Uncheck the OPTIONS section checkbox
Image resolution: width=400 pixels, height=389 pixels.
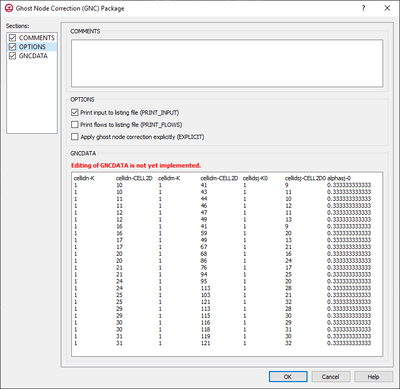coord(13,47)
